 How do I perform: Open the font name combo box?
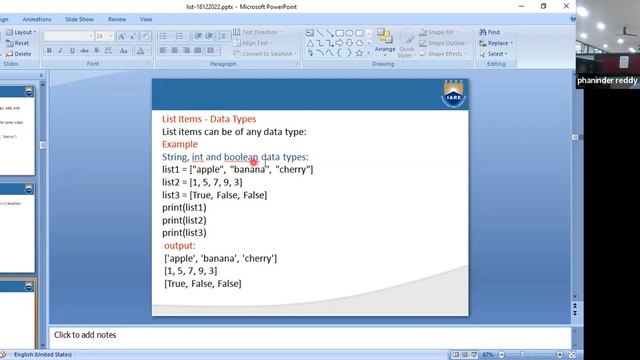pyautogui.click(x=69, y=36)
